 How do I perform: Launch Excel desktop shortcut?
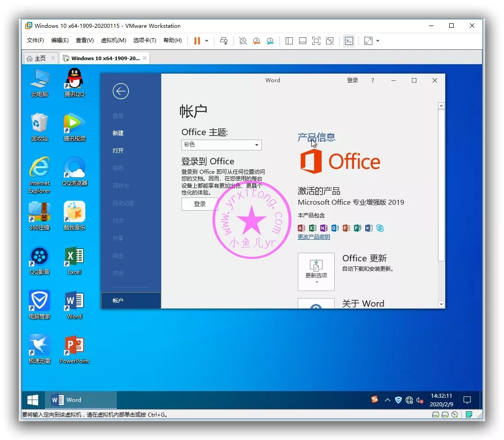tap(75, 259)
